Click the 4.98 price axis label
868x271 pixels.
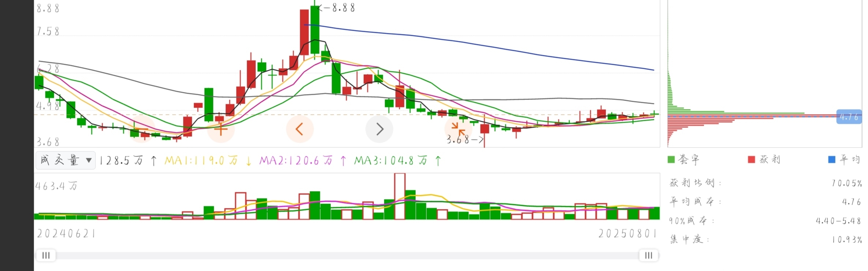click(x=48, y=106)
